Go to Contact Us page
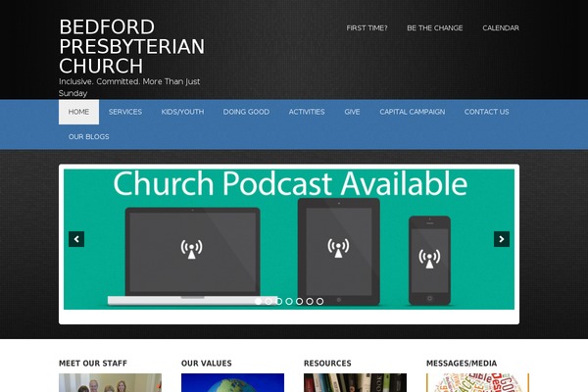This screenshot has width=588, height=392. 486,112
